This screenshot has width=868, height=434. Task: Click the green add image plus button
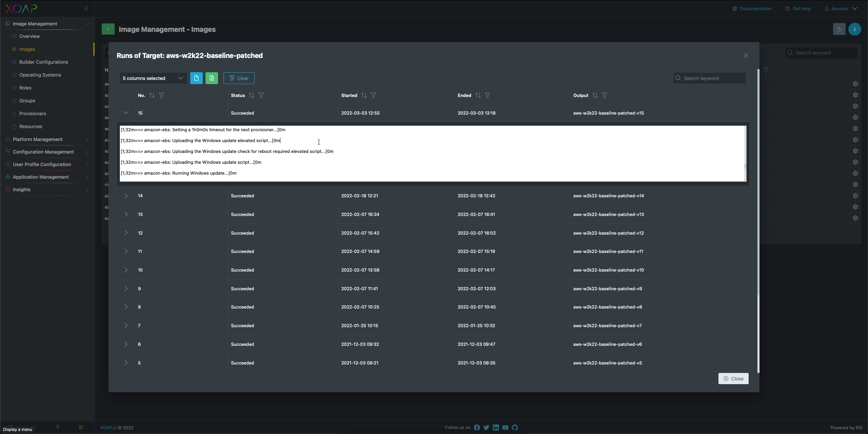pyautogui.click(x=108, y=29)
